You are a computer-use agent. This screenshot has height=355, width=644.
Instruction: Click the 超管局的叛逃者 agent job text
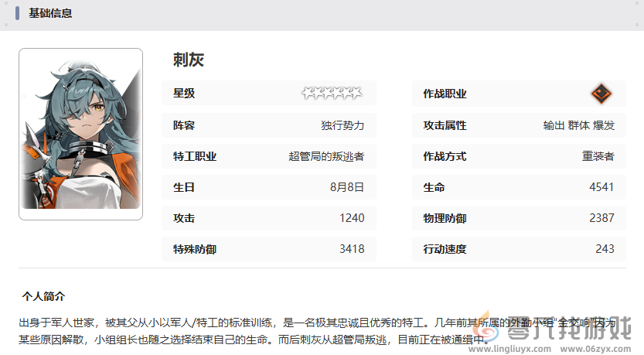coord(325,156)
